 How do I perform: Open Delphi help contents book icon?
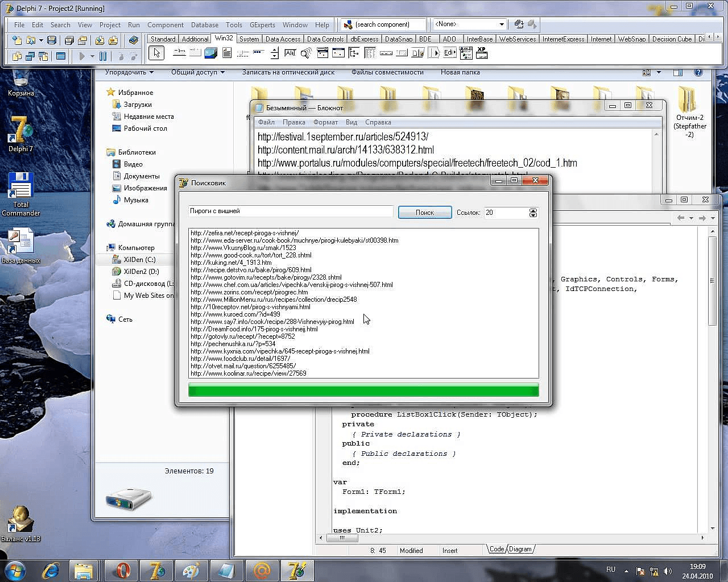pyautogui.click(x=134, y=40)
